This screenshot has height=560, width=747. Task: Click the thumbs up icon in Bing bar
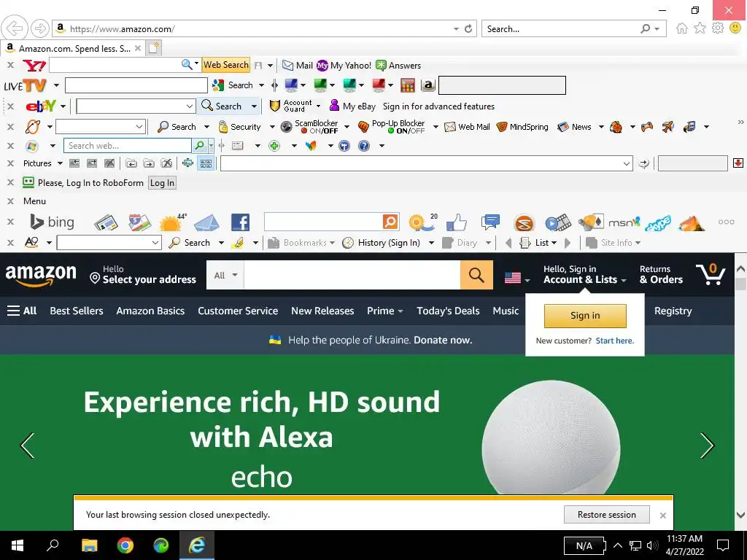tap(457, 222)
